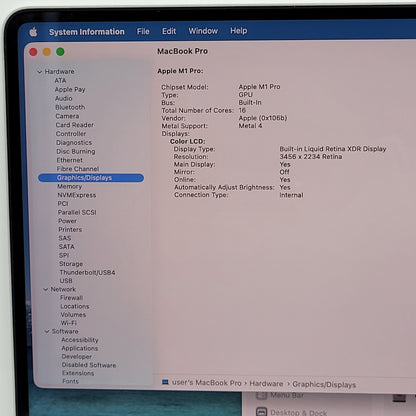Image resolution: width=416 pixels, height=416 pixels.
Task: Click the Desktop & Dock icon
Action: [262, 412]
